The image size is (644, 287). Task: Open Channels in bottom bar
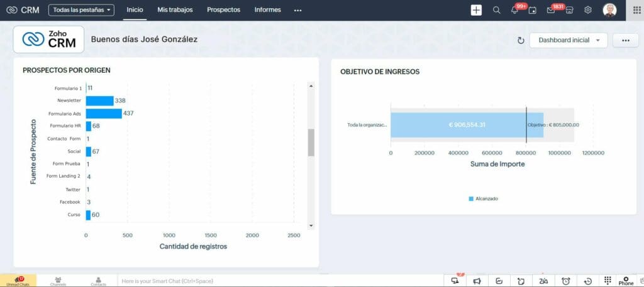[x=58, y=281]
